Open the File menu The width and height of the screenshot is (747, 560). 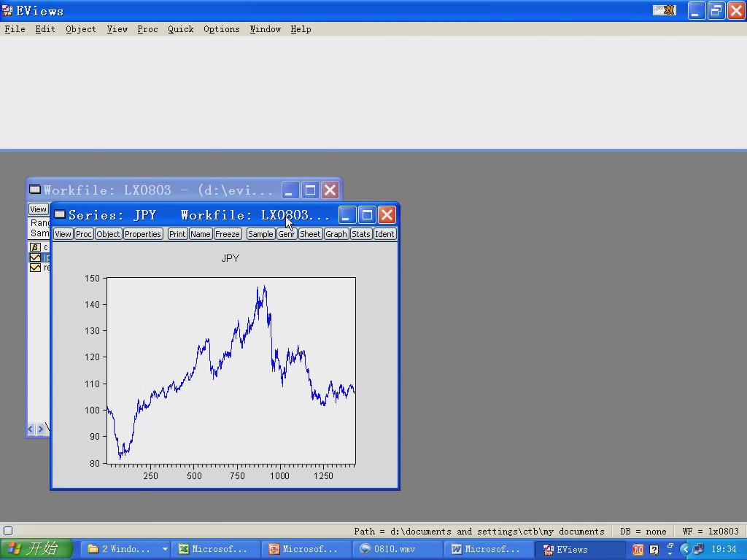point(15,29)
